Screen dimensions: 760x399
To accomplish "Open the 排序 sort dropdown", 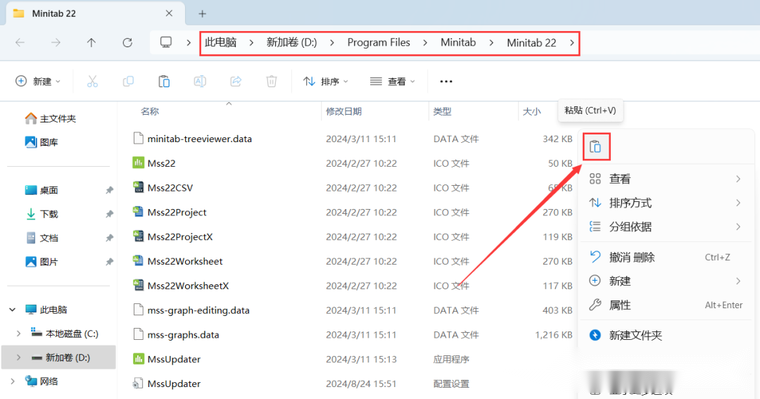I will 325,81.
